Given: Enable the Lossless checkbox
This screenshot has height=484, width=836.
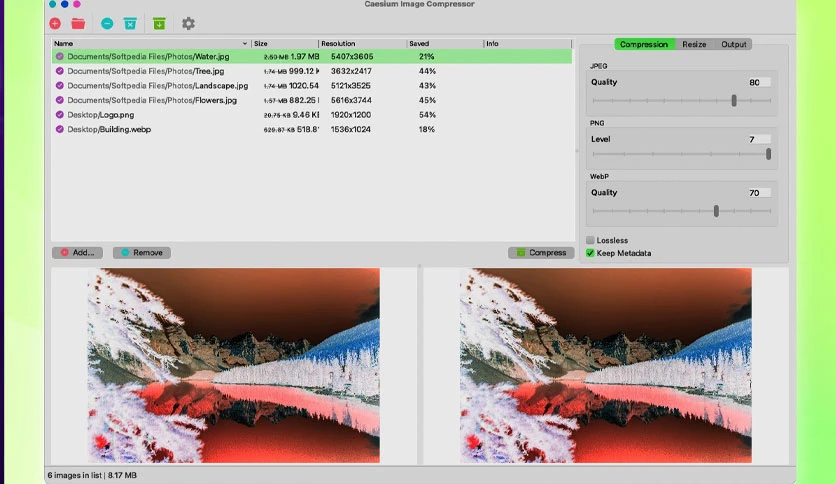Looking at the screenshot, I should coord(590,240).
